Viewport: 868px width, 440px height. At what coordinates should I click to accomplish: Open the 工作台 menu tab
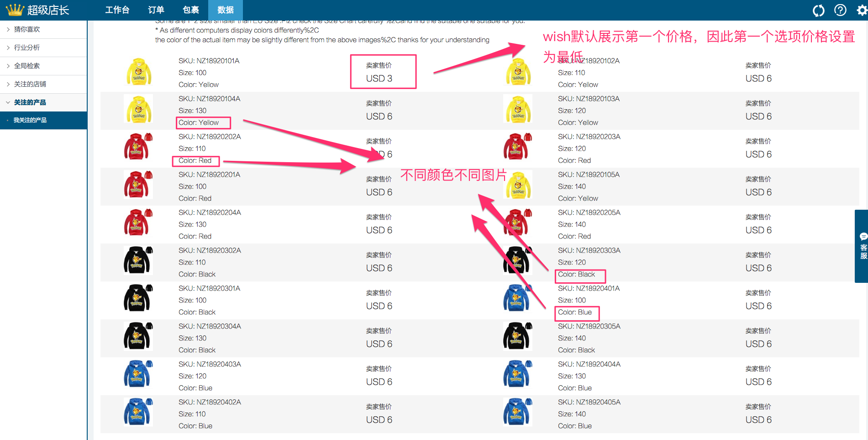(117, 10)
